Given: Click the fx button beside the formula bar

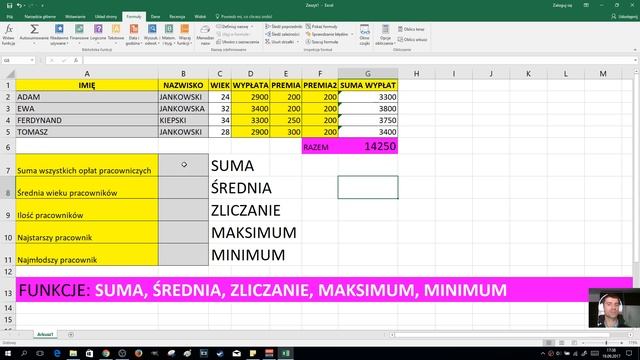Looking at the screenshot, I should 76,60.
